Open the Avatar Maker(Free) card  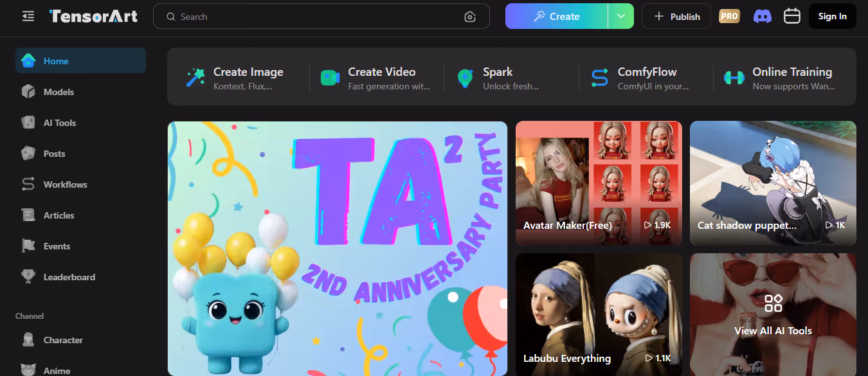(598, 183)
